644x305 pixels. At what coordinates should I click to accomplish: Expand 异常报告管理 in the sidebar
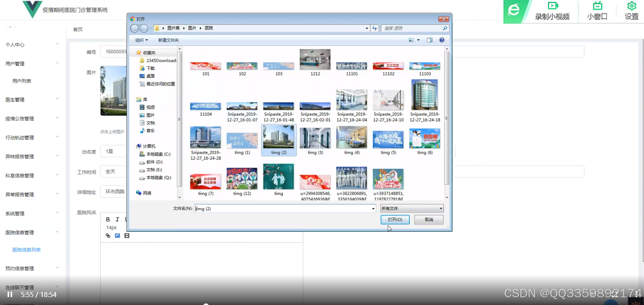[32, 195]
